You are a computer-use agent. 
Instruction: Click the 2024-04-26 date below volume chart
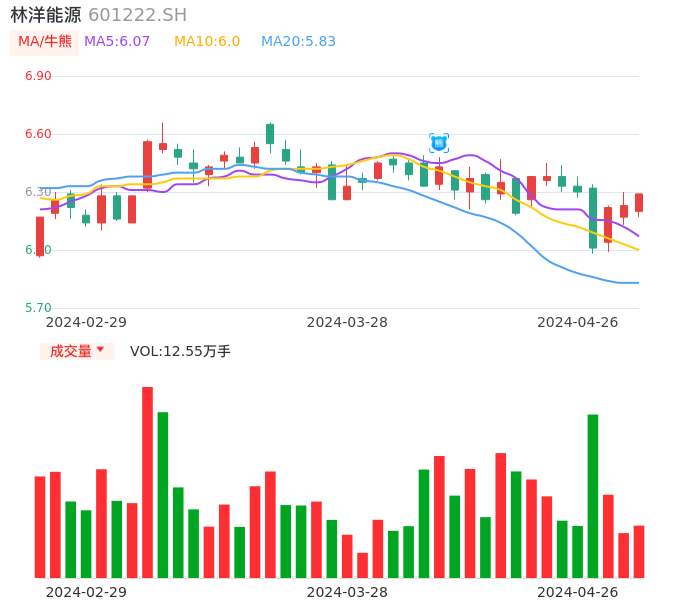(577, 592)
